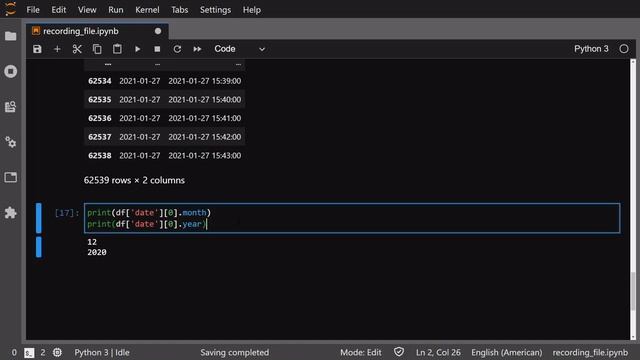Click row index 62538 in the table

coord(100,156)
